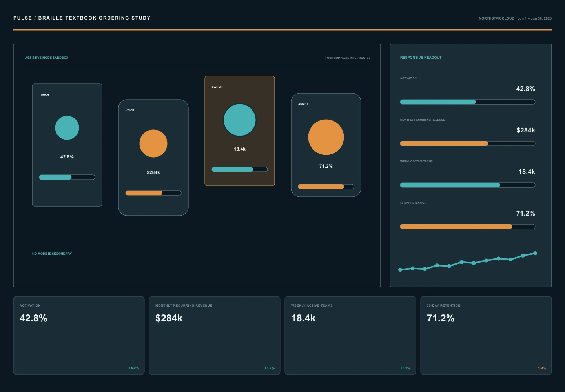The height and width of the screenshot is (392, 565).
Task: Open the Activation 42.8% summary tile
Action: pos(79,336)
